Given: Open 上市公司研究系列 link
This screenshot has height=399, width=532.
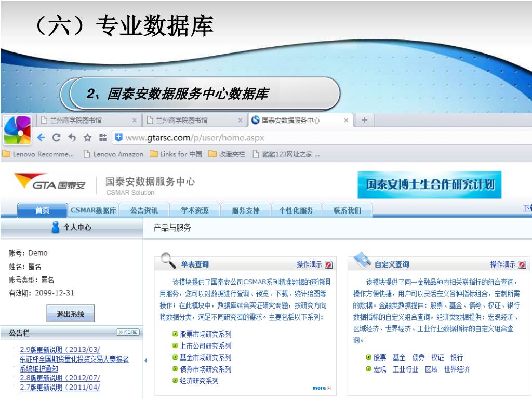Looking at the screenshot, I should coord(205,345).
